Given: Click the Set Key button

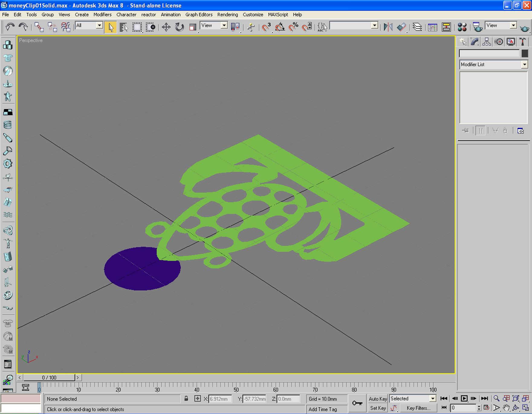Looking at the screenshot, I should pos(378,408).
